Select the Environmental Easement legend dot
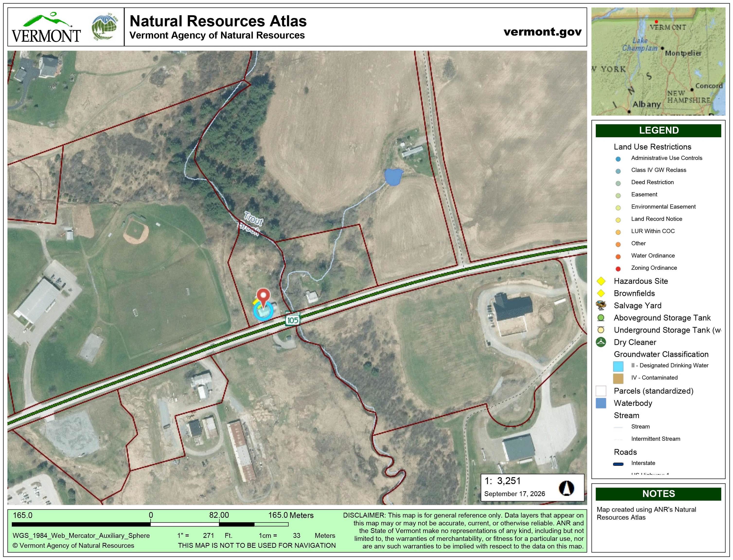 (x=618, y=208)
